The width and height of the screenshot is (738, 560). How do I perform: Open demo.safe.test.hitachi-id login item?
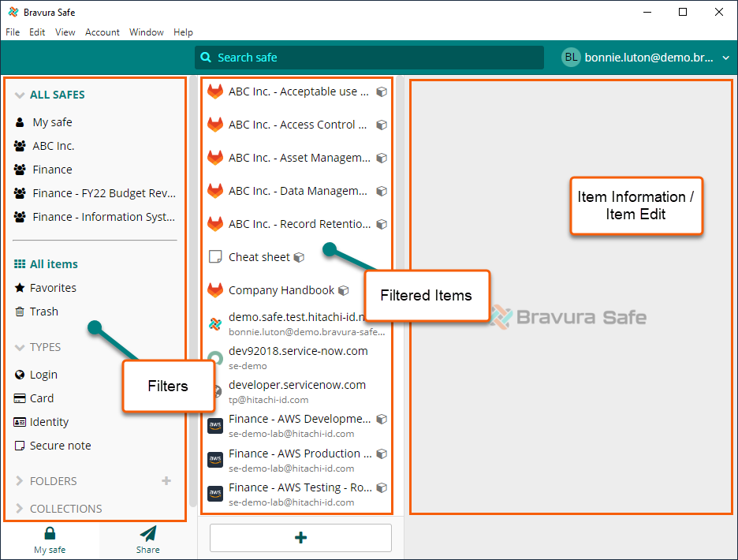pyautogui.click(x=297, y=323)
